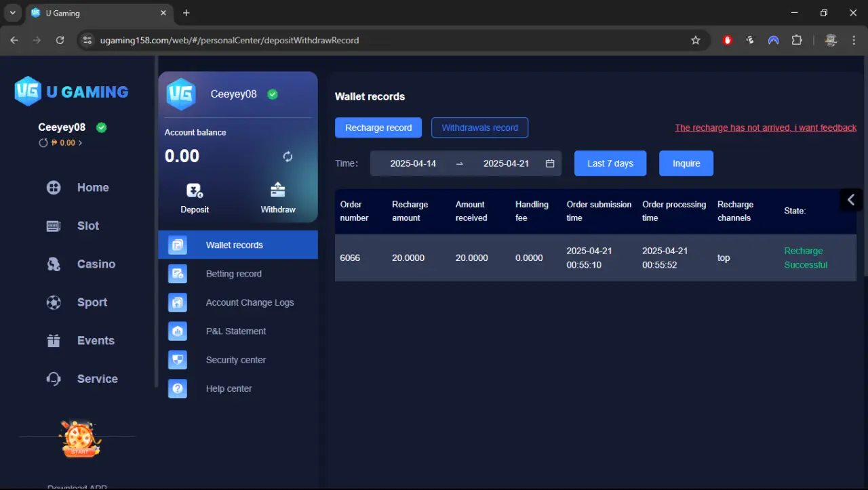
Task: Click the Recharge Successful state text
Action: [x=806, y=258]
